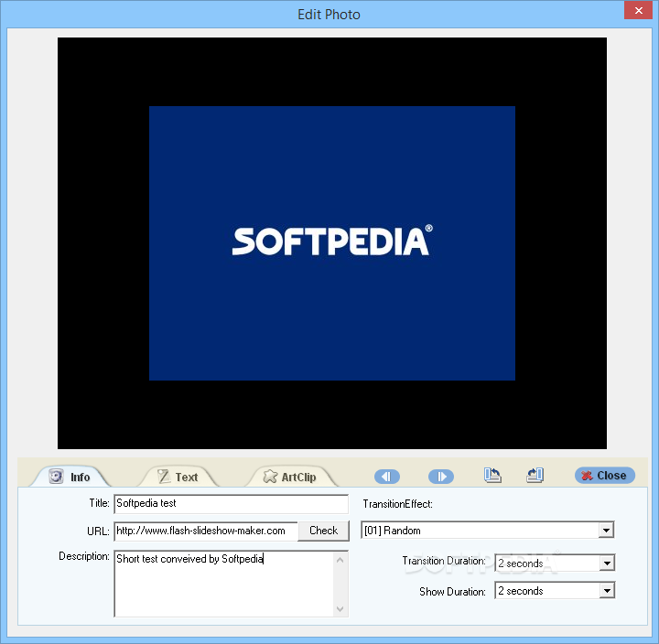The height and width of the screenshot is (644, 659).
Task: Open the Show Duration dropdown
Action: pos(607,591)
